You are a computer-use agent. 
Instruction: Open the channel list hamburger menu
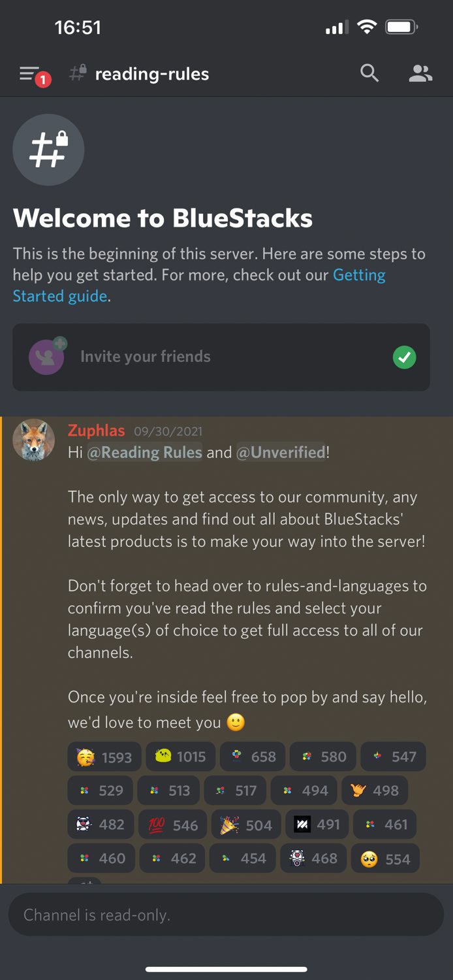[x=30, y=74]
